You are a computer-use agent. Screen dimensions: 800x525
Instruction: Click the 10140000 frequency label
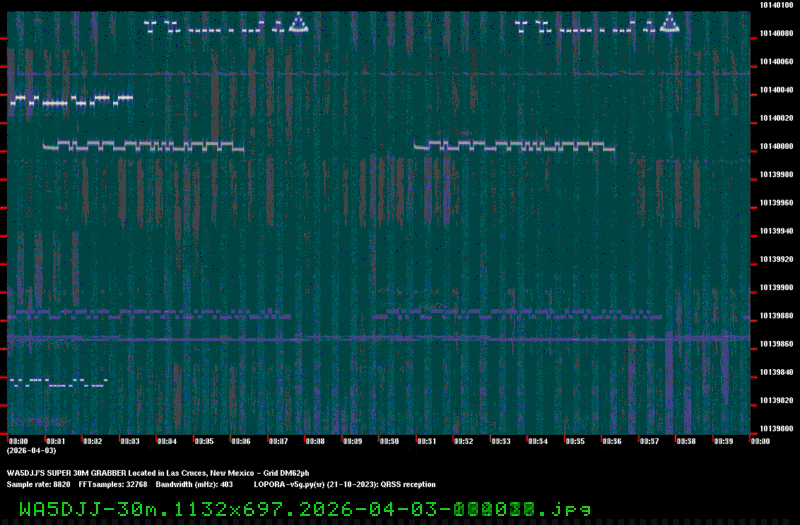(x=776, y=146)
